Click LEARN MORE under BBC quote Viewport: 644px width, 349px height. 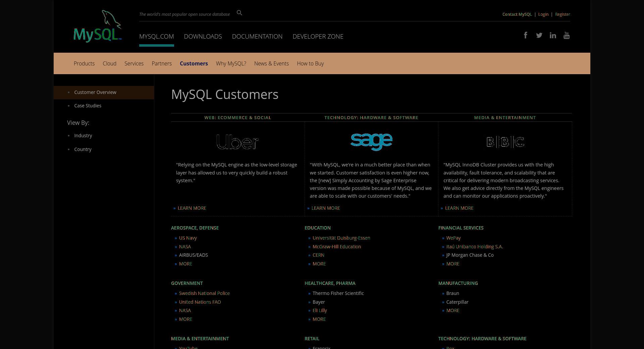coord(459,208)
